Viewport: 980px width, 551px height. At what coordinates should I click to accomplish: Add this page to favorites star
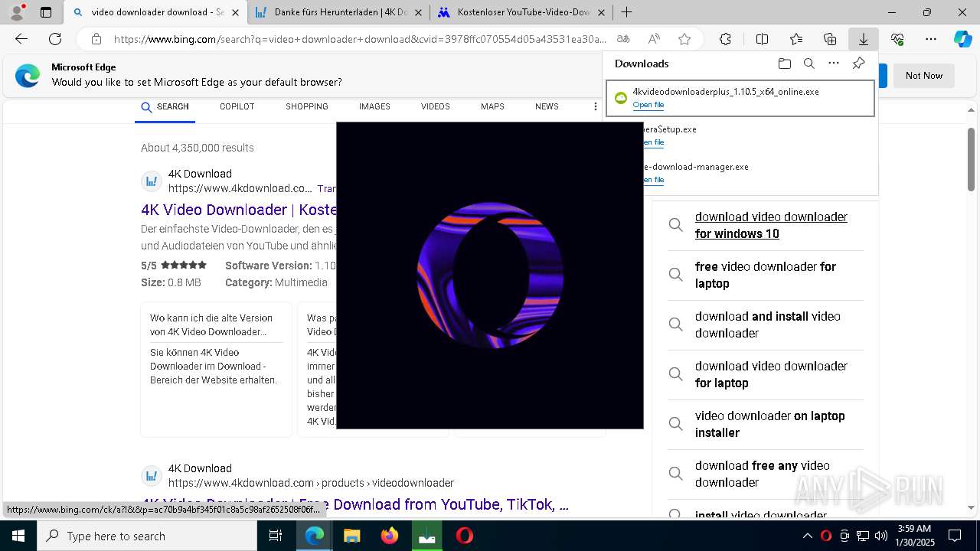tap(684, 39)
